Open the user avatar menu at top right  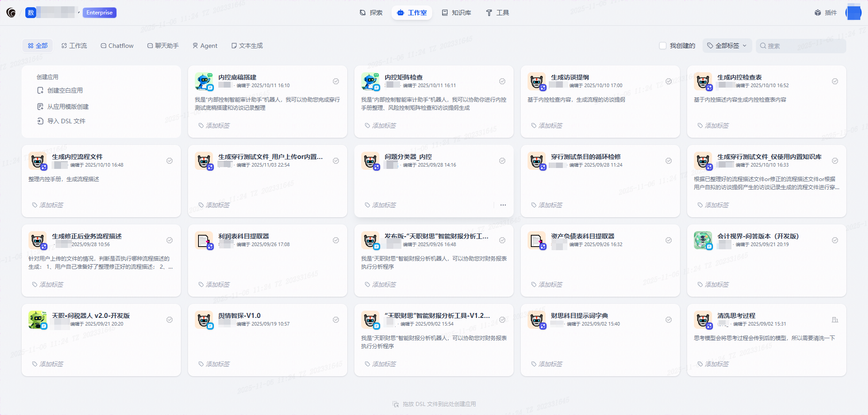pos(854,13)
